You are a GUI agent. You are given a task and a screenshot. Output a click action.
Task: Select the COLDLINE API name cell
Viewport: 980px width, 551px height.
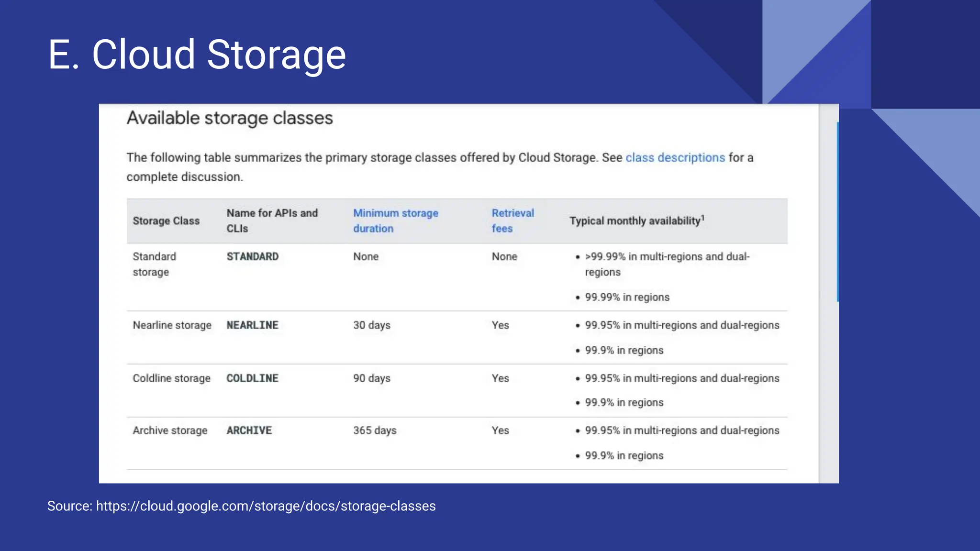pyautogui.click(x=253, y=378)
